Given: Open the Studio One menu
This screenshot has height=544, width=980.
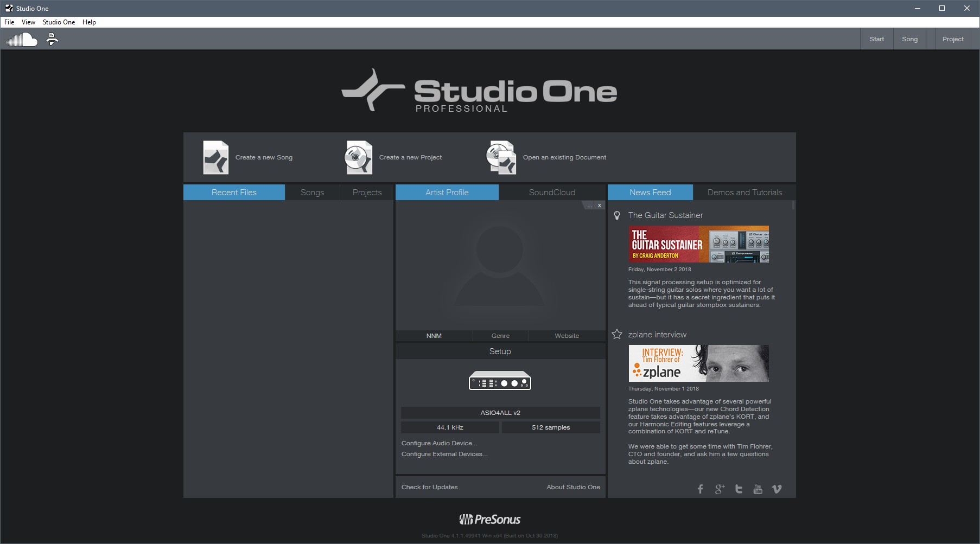Looking at the screenshot, I should tap(59, 22).
